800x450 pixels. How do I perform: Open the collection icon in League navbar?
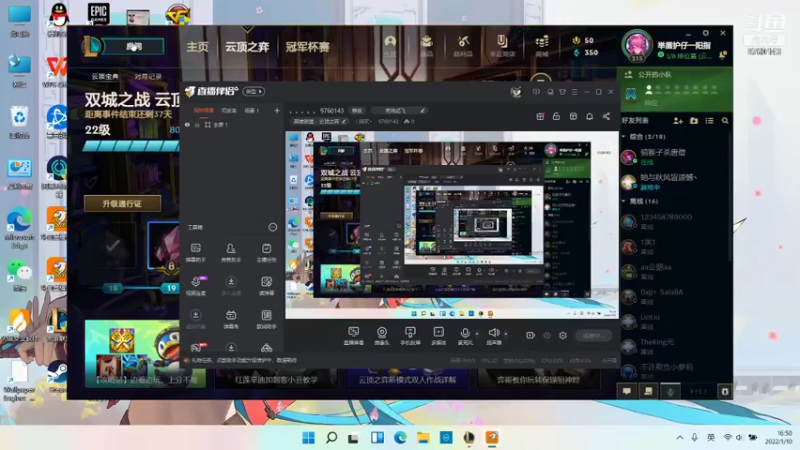[427, 45]
